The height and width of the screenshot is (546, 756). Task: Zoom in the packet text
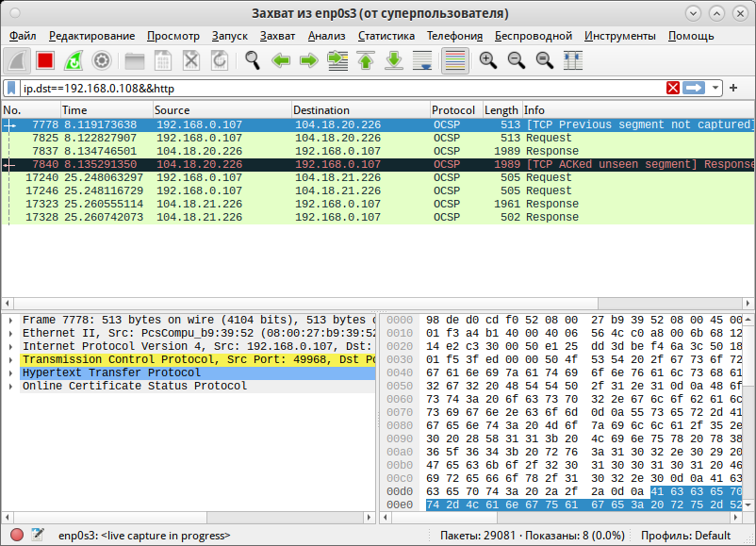pos(488,60)
